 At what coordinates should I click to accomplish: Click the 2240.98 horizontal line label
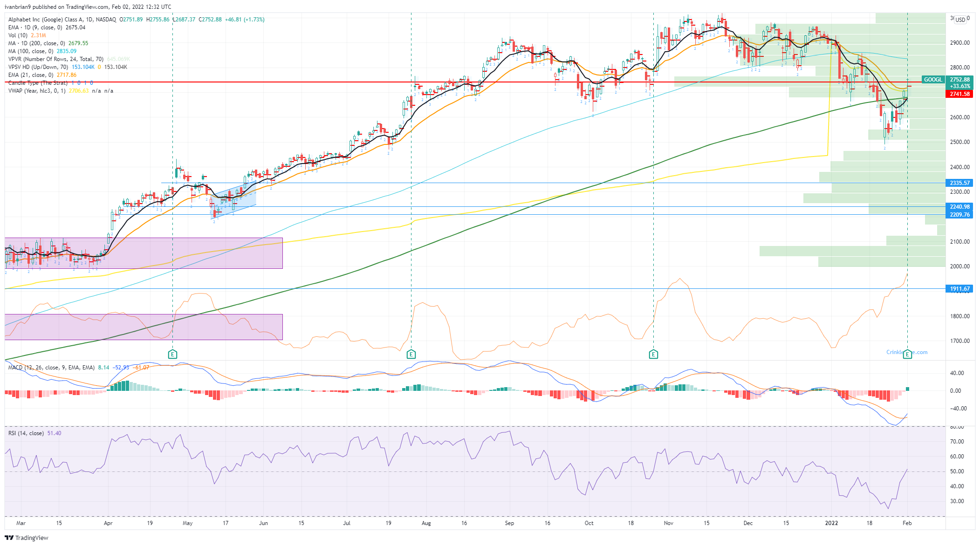coord(960,207)
